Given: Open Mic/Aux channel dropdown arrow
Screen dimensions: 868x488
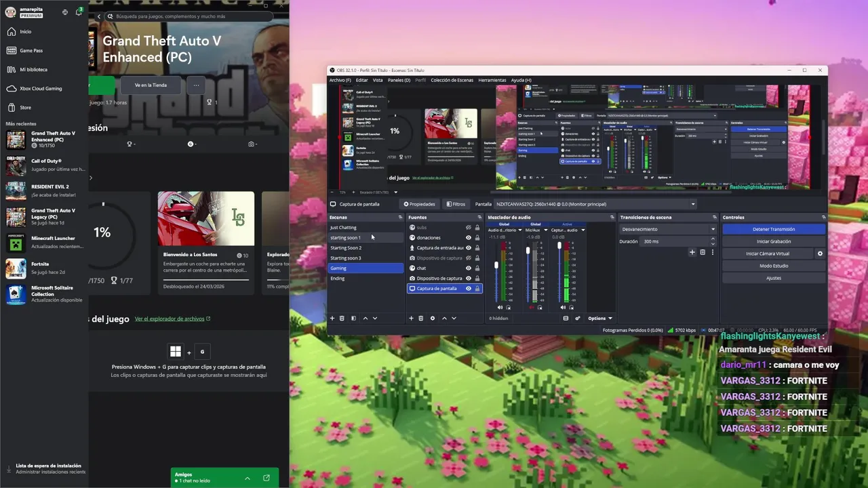Looking at the screenshot, I should (546, 230).
